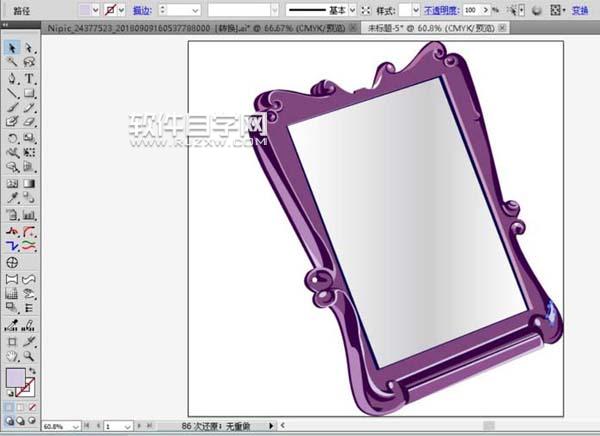Reset to default fill and stroke
Screen dimensions: 600x436
point(10,393)
